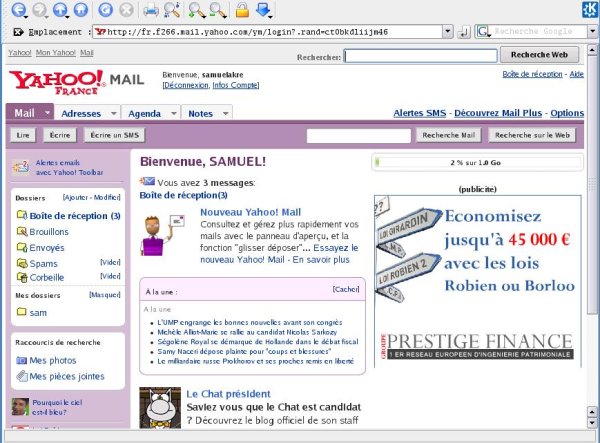Viewport: 600px width, 443px height.
Task: Click the clear location bar icon
Action: coord(18,32)
